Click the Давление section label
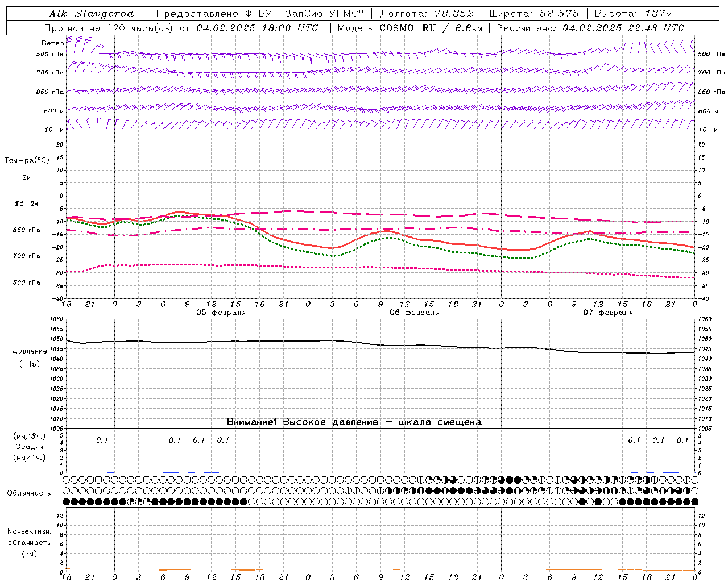The width and height of the screenshot is (728, 582). coord(30,351)
